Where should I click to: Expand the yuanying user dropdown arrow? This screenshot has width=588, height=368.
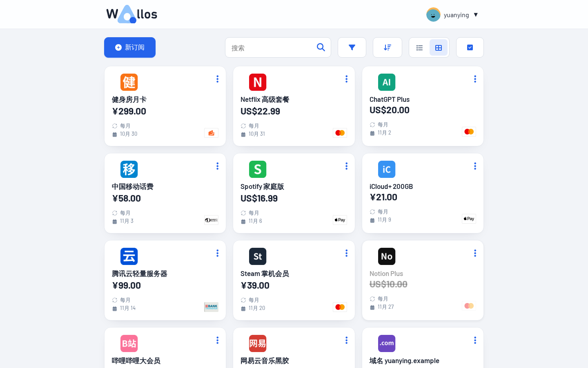[476, 15]
